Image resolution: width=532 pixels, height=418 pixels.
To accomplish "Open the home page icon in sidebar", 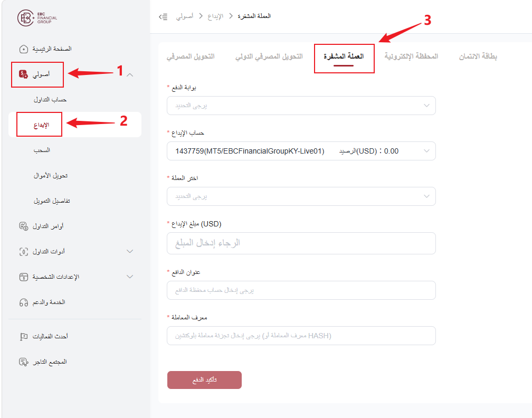I will 23,49.
